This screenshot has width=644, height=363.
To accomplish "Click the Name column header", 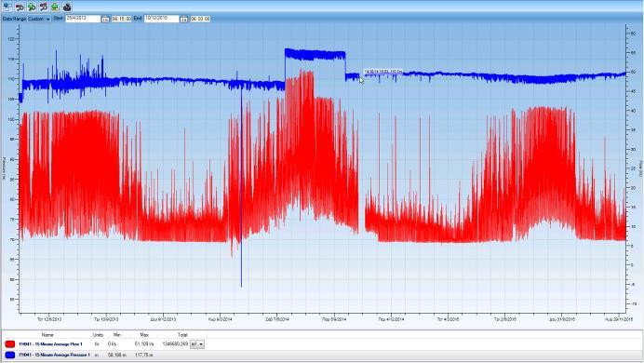I will pyautogui.click(x=47, y=335).
